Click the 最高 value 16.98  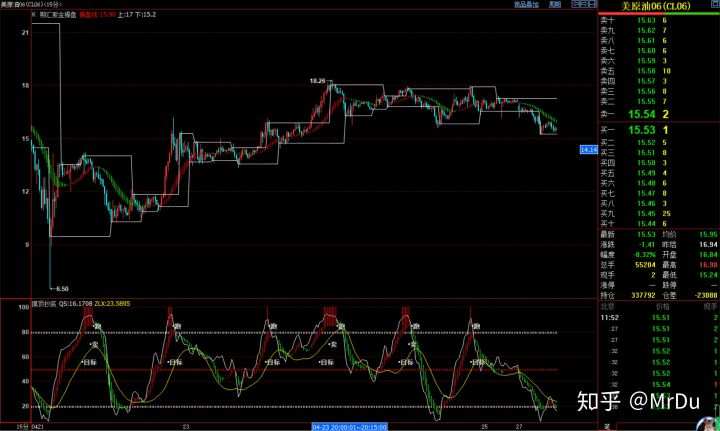pos(708,265)
